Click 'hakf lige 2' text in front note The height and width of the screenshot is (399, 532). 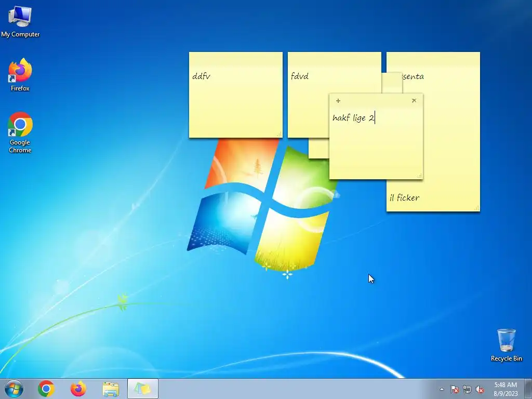pyautogui.click(x=353, y=118)
